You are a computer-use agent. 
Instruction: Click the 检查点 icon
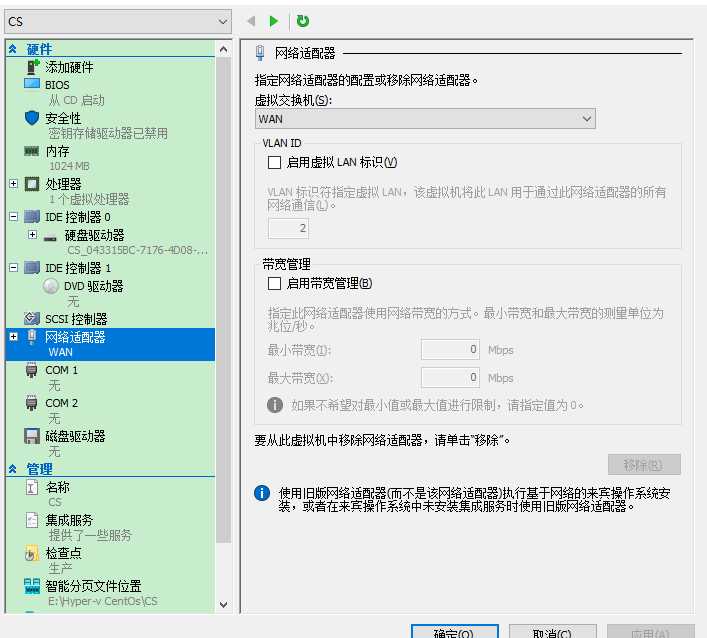point(32,553)
